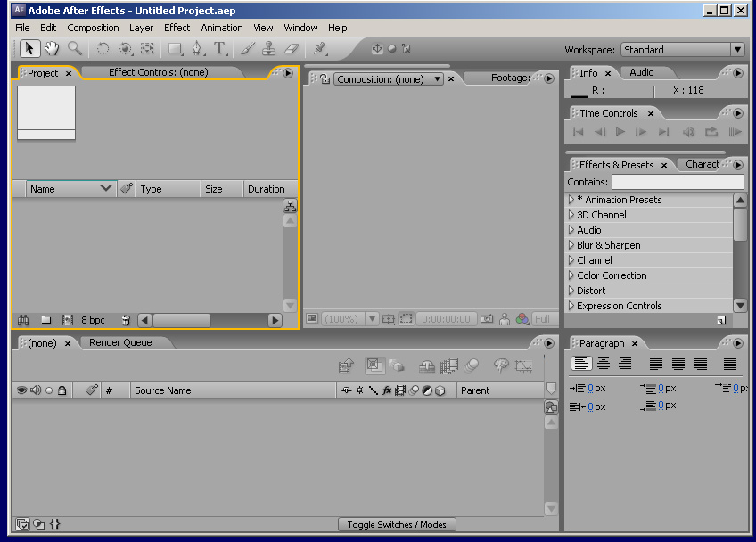Click the Effects list vertical scrollbar thumb

click(740, 224)
